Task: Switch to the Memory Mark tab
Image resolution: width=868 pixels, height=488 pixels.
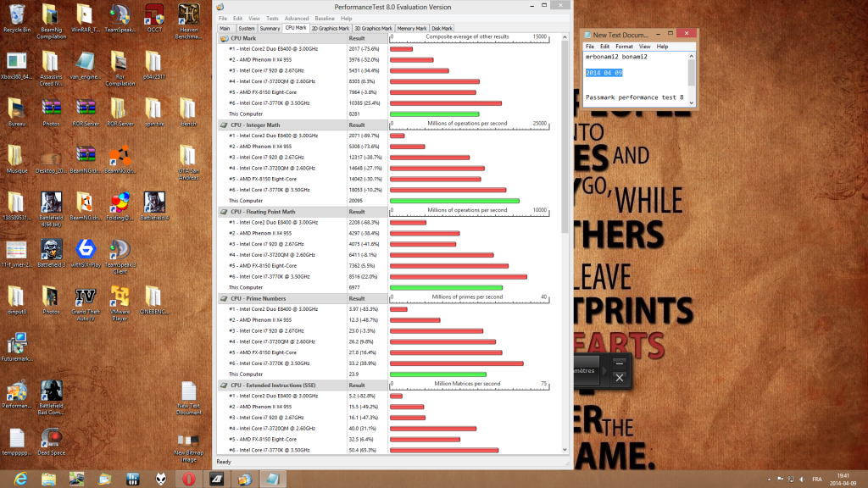Action: [x=412, y=28]
